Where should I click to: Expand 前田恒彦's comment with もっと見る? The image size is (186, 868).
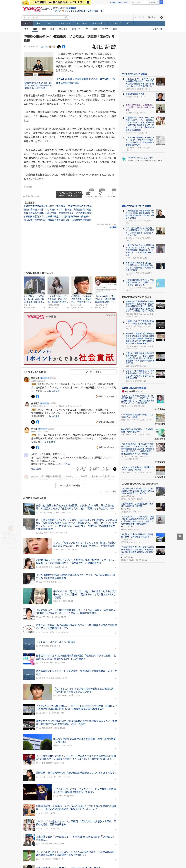pyautogui.click(x=54, y=391)
